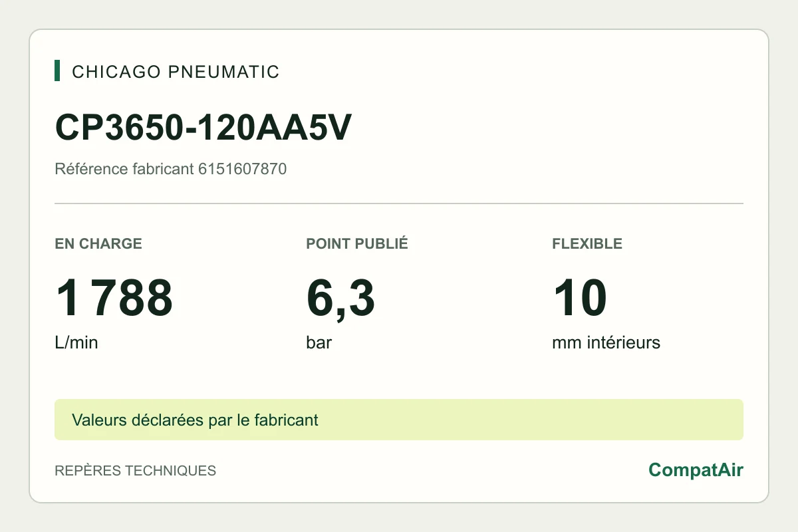Select the 10 hose diameter value
The image size is (798, 532).
pos(579,298)
